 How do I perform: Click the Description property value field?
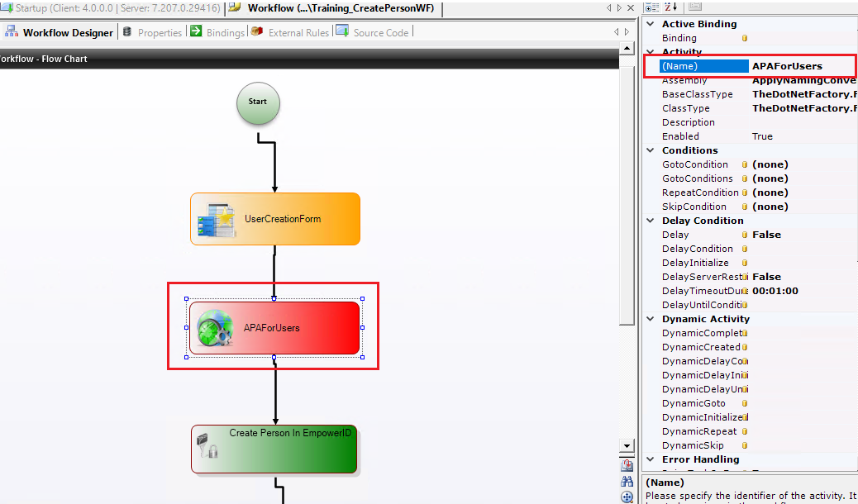click(x=803, y=122)
